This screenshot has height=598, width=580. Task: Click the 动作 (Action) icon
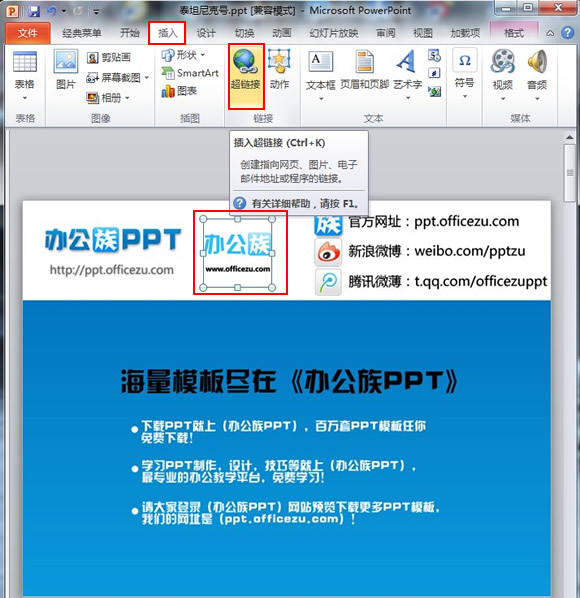point(280,61)
